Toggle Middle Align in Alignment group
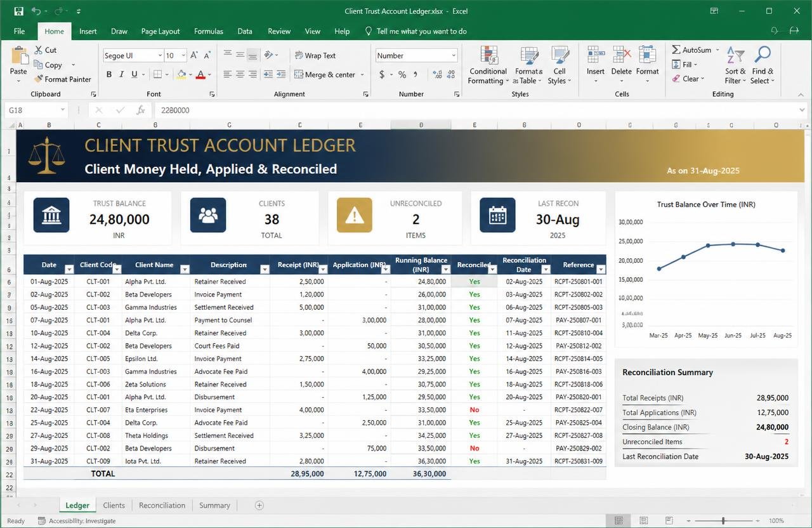The width and height of the screenshot is (812, 528). pyautogui.click(x=240, y=55)
